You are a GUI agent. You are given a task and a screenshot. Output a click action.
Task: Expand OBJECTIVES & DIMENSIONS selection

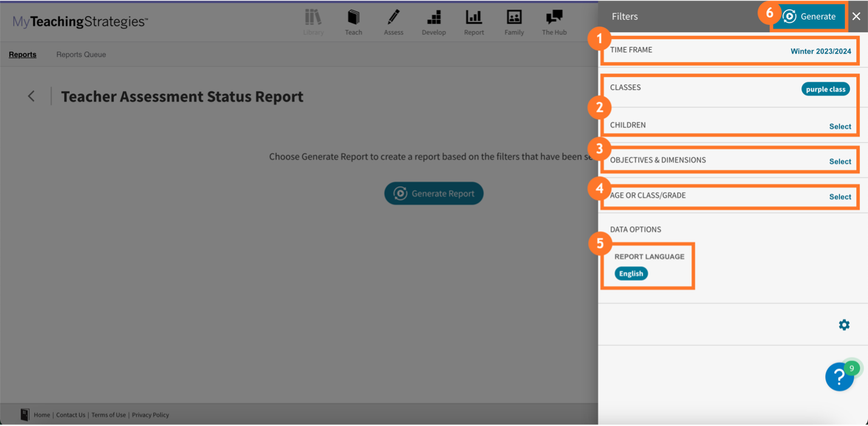point(839,161)
